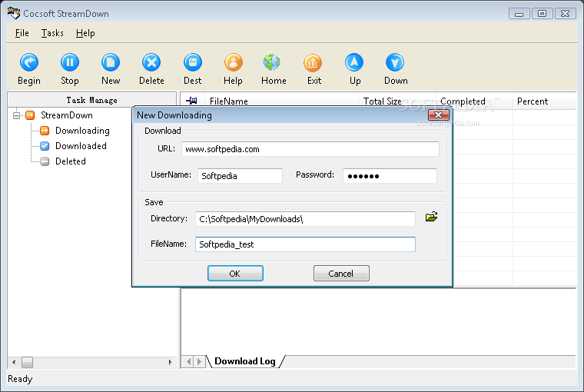The image size is (584, 392).
Task: Cancel the New Downloading dialog
Action: click(341, 274)
